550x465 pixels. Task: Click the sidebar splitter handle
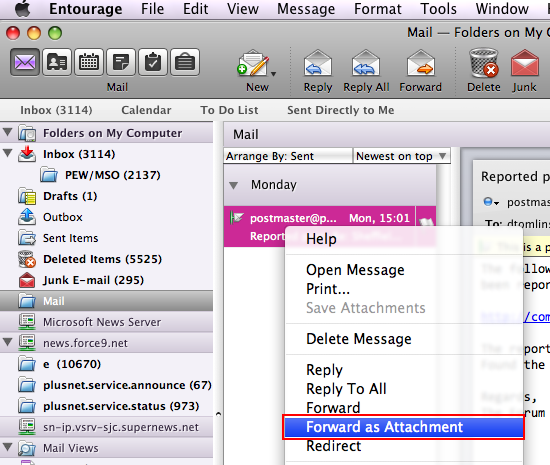pos(218,414)
